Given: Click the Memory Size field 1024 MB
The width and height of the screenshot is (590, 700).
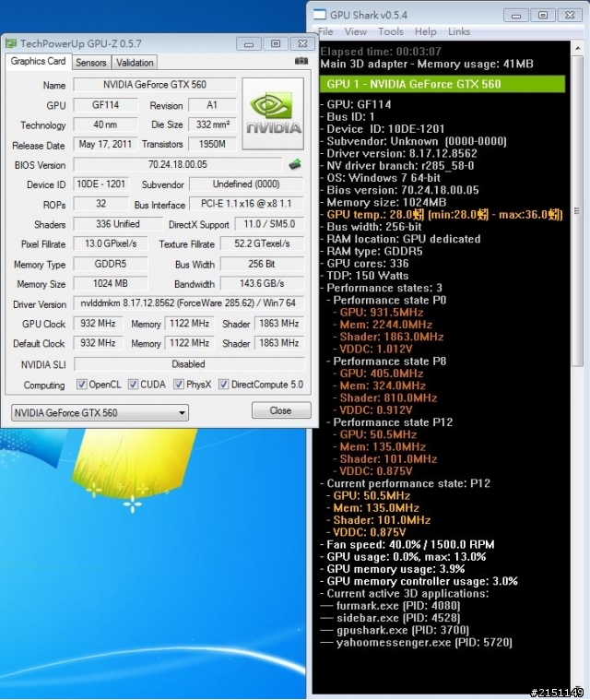Looking at the screenshot, I should point(111,283).
